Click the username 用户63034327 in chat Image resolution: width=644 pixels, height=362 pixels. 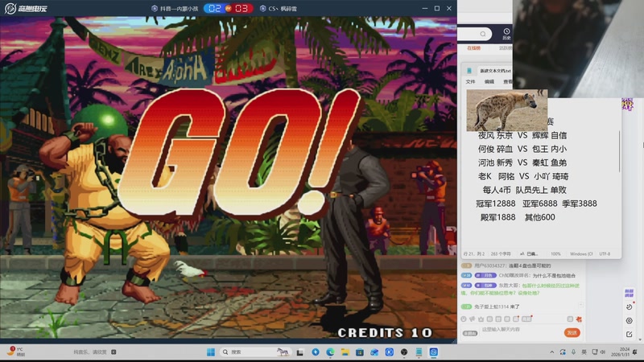(x=490, y=266)
